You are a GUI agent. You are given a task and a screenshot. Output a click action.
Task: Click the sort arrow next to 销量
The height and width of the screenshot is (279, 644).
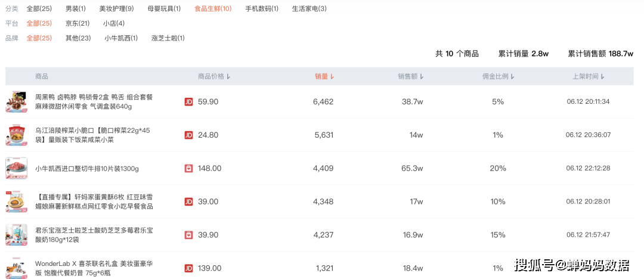click(332, 77)
